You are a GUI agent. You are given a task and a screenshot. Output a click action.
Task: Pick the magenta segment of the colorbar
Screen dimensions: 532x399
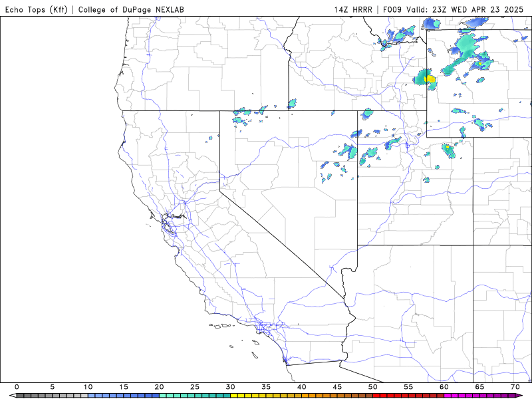click(x=479, y=396)
